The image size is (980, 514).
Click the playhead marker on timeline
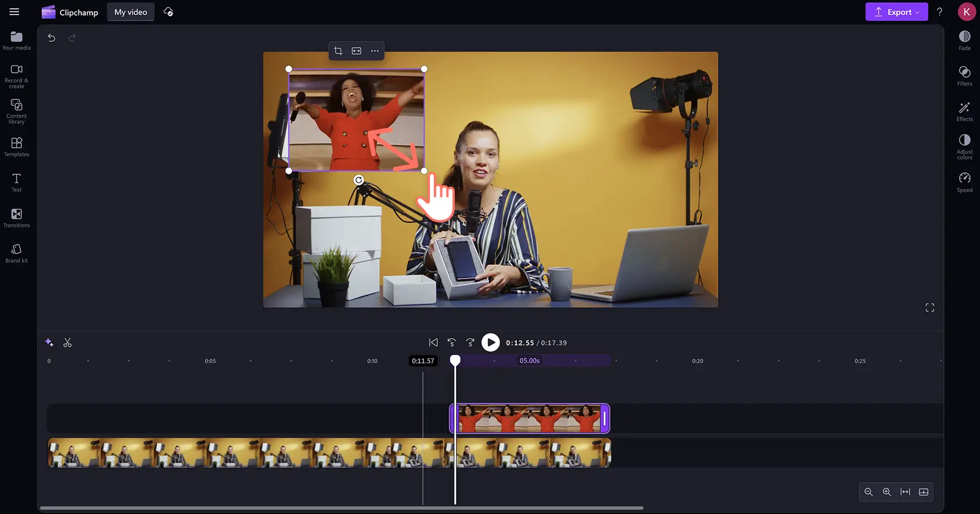pos(455,360)
